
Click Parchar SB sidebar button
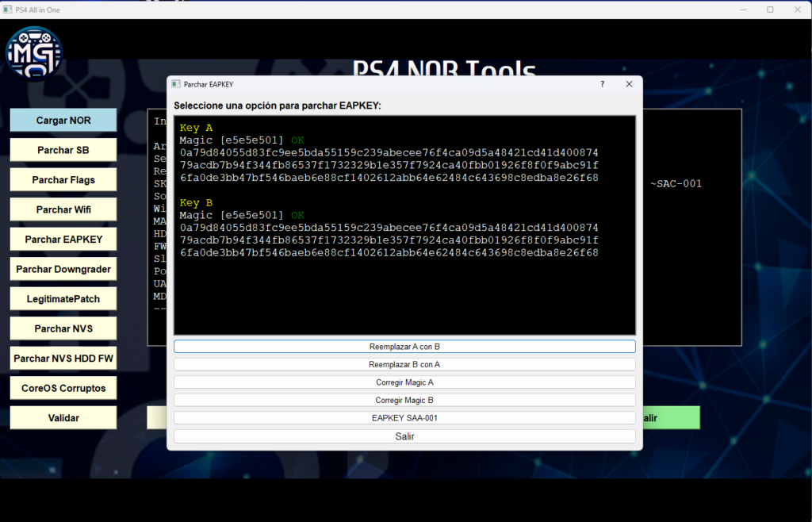tap(63, 150)
